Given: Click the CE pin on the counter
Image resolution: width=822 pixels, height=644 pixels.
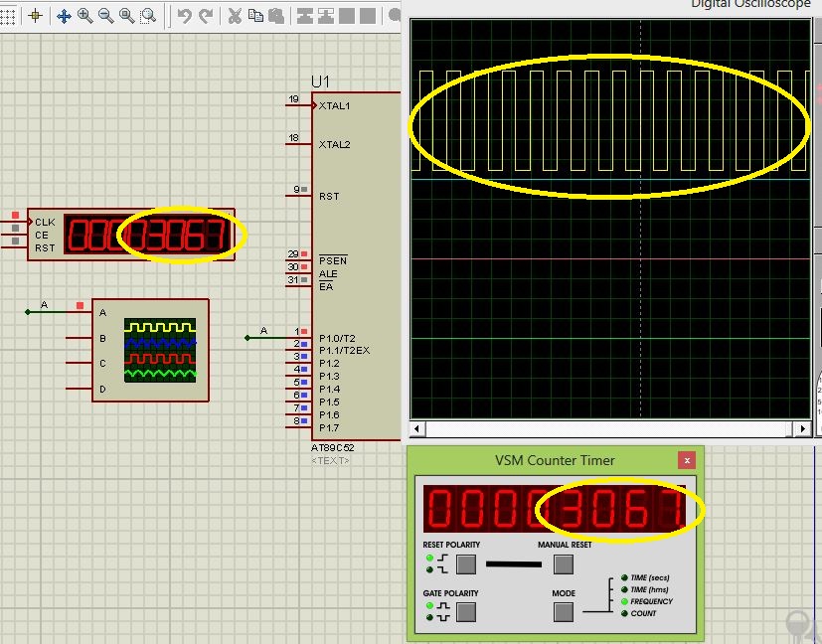Looking at the screenshot, I should click(x=42, y=236).
